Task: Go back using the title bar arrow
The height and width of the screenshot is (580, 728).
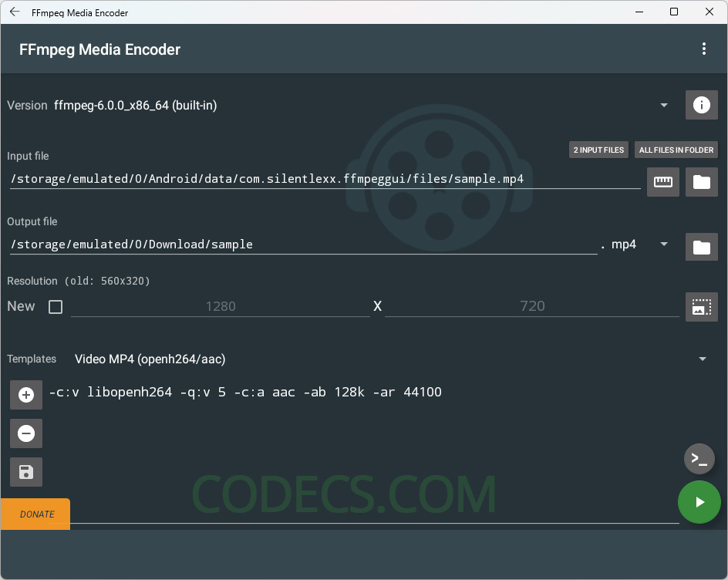Action: (15, 12)
